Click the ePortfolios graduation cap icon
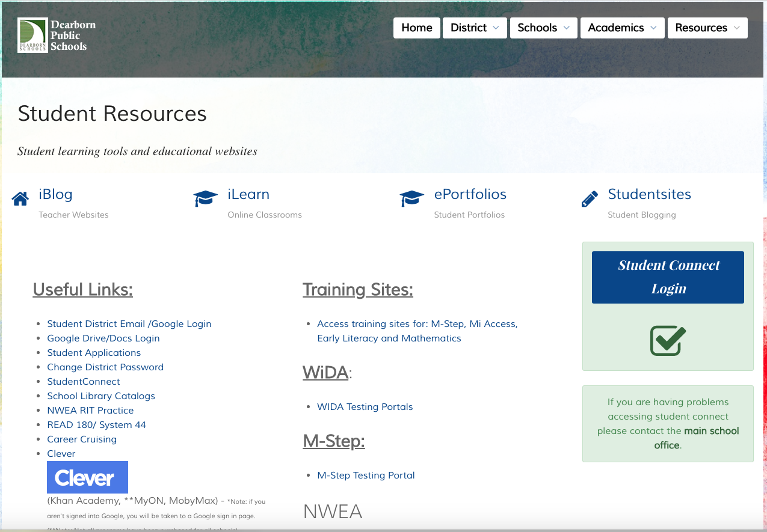Image resolution: width=767 pixels, height=532 pixels. [412, 198]
